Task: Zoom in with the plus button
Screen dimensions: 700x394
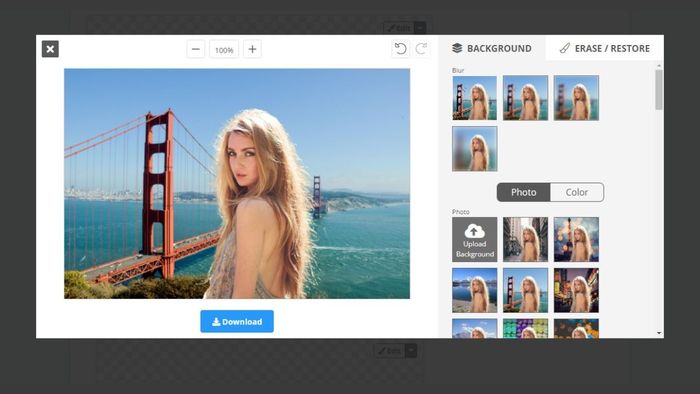Action: click(x=252, y=49)
